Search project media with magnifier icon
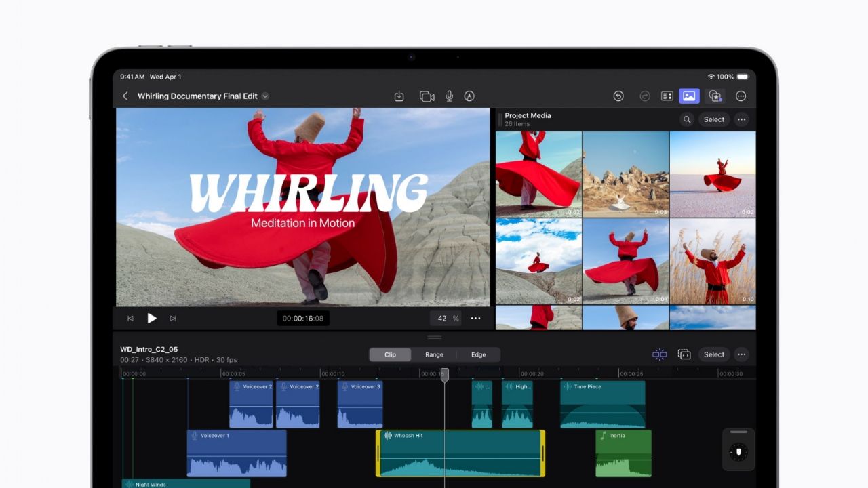Viewport: 868px width, 488px height. point(687,119)
